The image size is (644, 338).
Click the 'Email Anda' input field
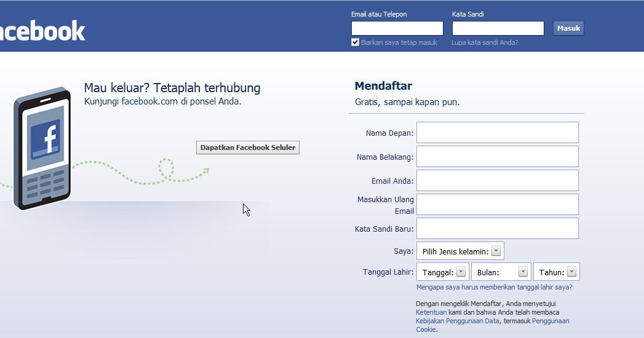[x=498, y=181]
